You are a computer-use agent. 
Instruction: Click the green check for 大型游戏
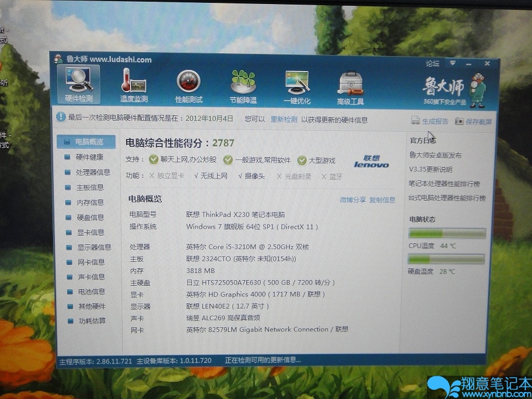pyautogui.click(x=302, y=160)
